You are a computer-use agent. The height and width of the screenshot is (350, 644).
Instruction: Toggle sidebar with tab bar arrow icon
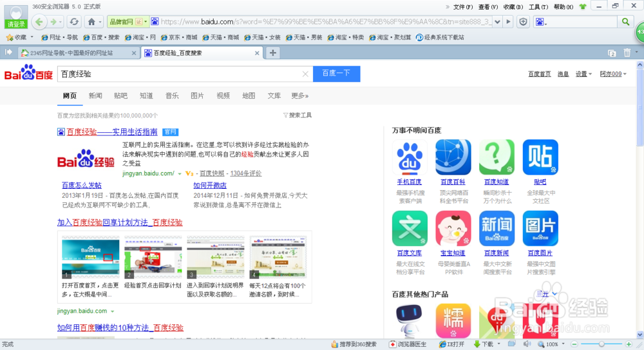(x=8, y=52)
